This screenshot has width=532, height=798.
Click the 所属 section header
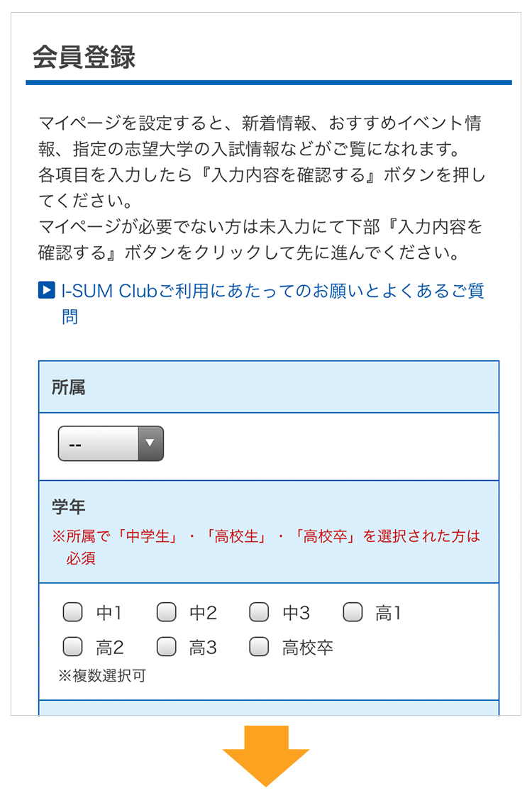[x=269, y=387]
